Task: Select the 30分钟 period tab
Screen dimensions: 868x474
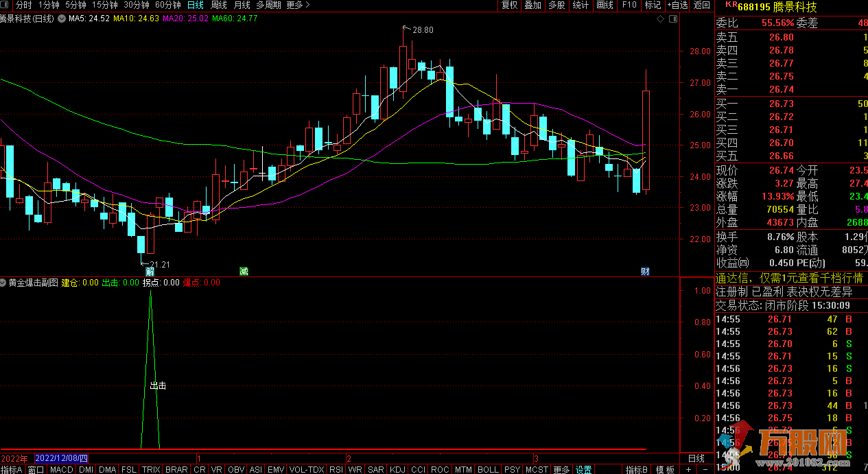Action: (x=137, y=5)
